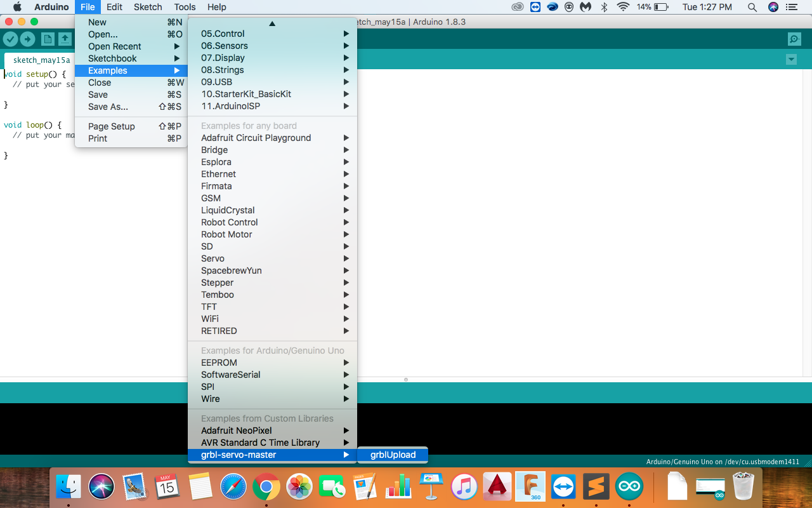Viewport: 812px width, 508px height.
Task: Open the Notes dock icon
Action: click(200, 488)
